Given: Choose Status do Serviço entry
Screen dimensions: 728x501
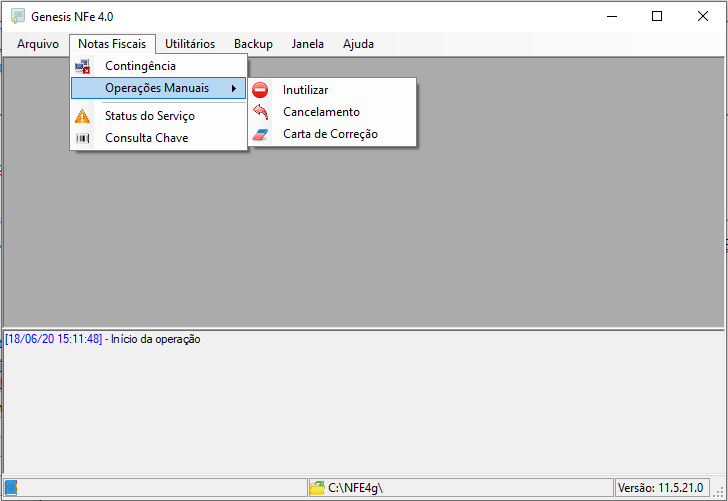Looking at the screenshot, I should tap(158, 116).
